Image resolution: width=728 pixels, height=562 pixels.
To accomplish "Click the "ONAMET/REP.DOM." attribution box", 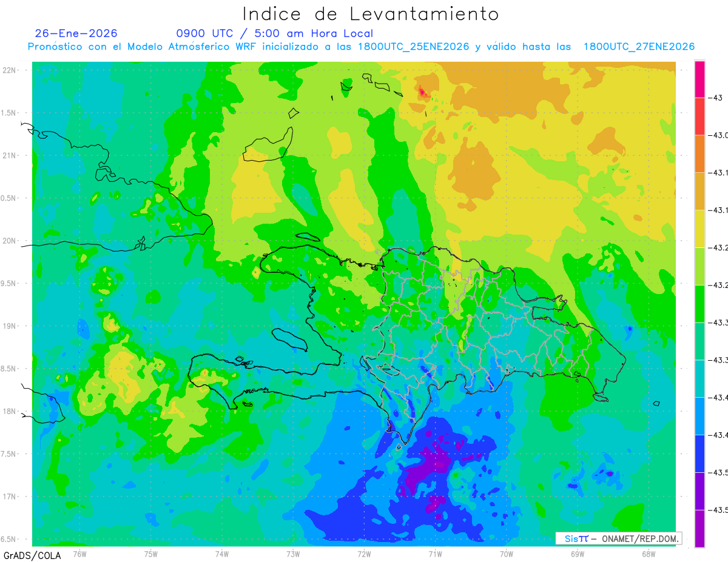I will tap(618, 538).
